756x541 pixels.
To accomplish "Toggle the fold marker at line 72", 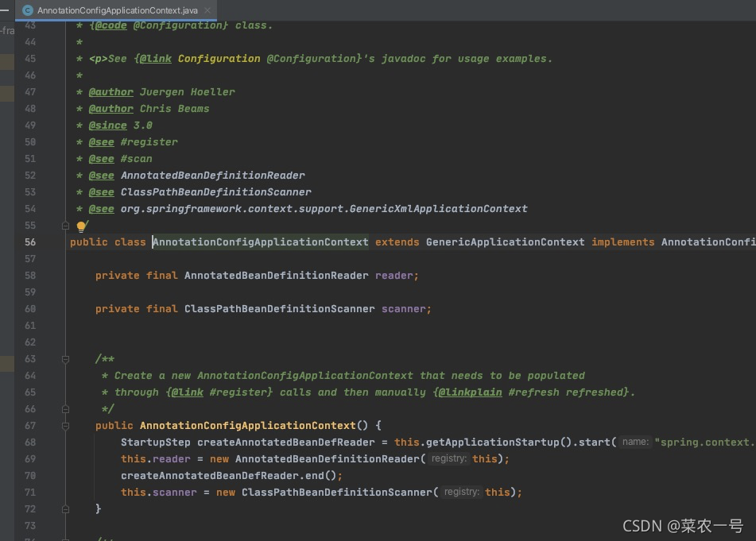I will tap(65, 509).
